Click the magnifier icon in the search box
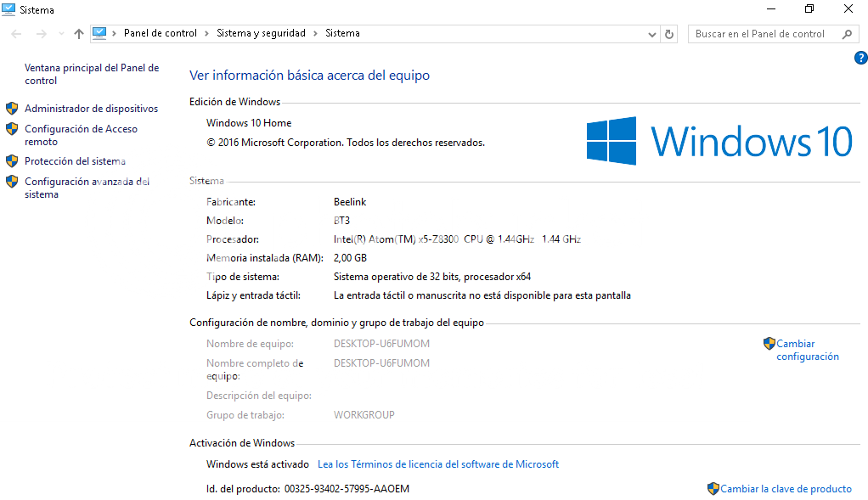868x500 pixels. 847,34
